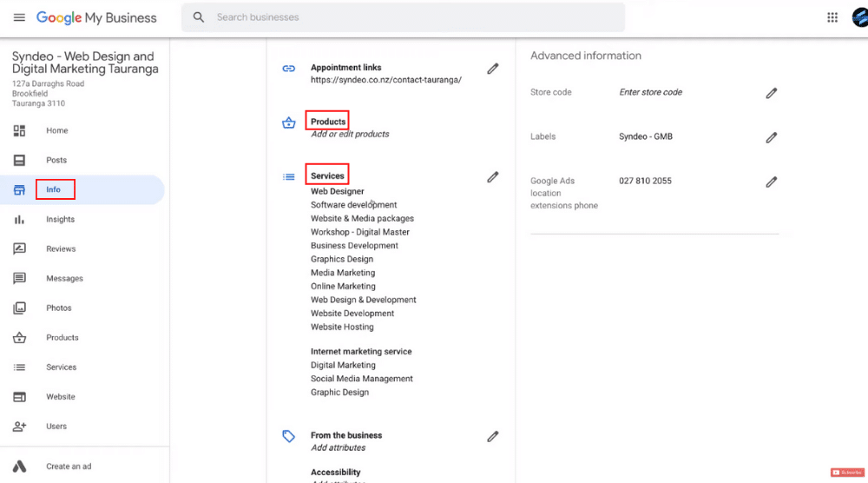868x483 pixels.
Task: Click Graphics Design service
Action: click(x=341, y=259)
